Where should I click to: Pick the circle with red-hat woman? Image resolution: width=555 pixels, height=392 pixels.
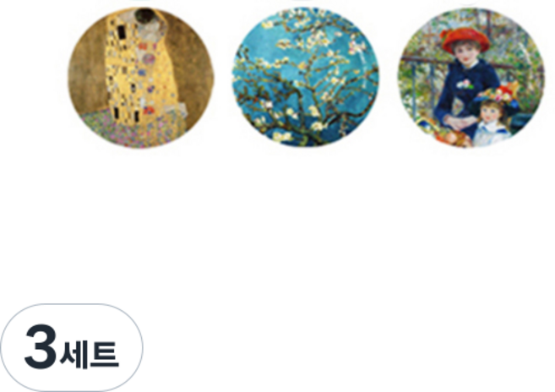tap(471, 78)
